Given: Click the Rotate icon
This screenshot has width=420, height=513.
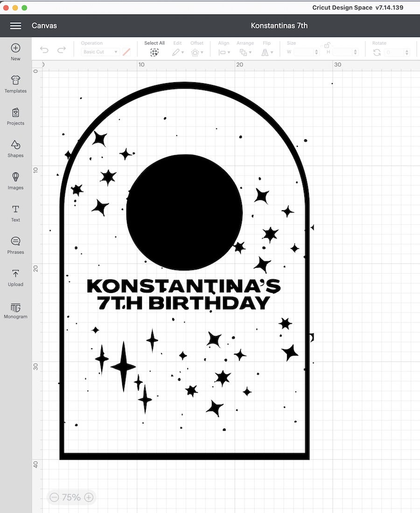Looking at the screenshot, I should pyautogui.click(x=377, y=52).
